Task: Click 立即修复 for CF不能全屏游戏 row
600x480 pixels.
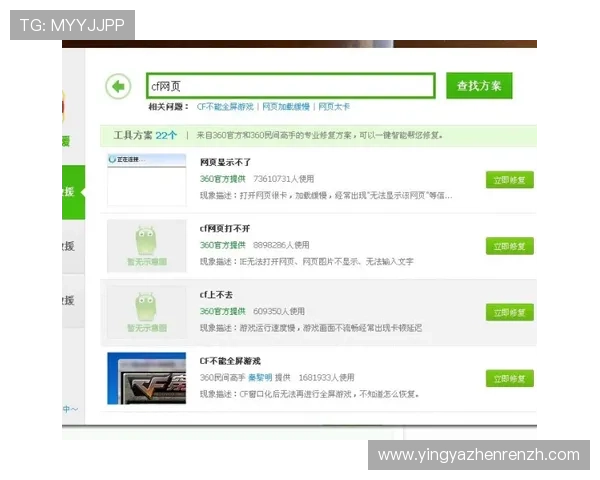Action: click(x=510, y=379)
